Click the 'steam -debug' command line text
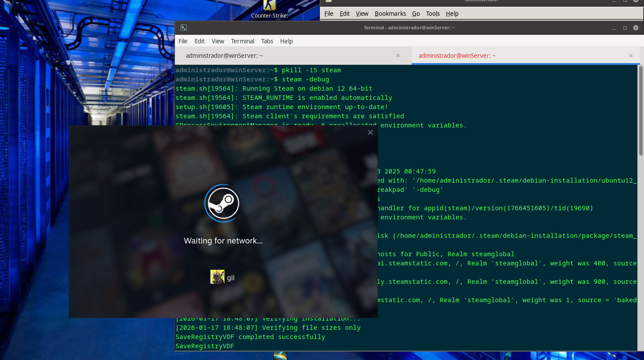This screenshot has height=360, width=644. pyautogui.click(x=305, y=79)
